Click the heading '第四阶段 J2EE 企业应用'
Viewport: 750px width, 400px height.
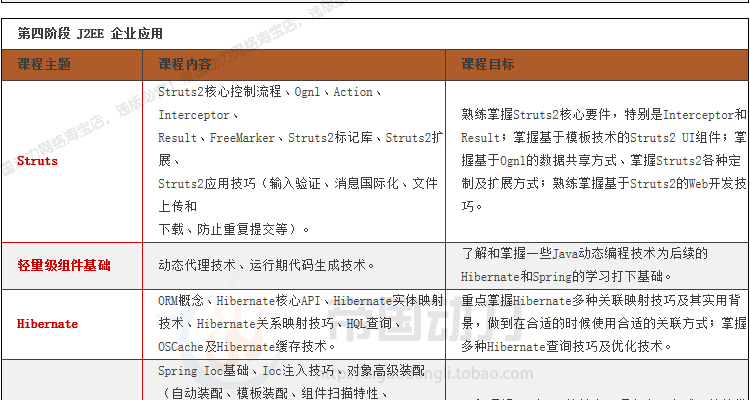(x=90, y=34)
